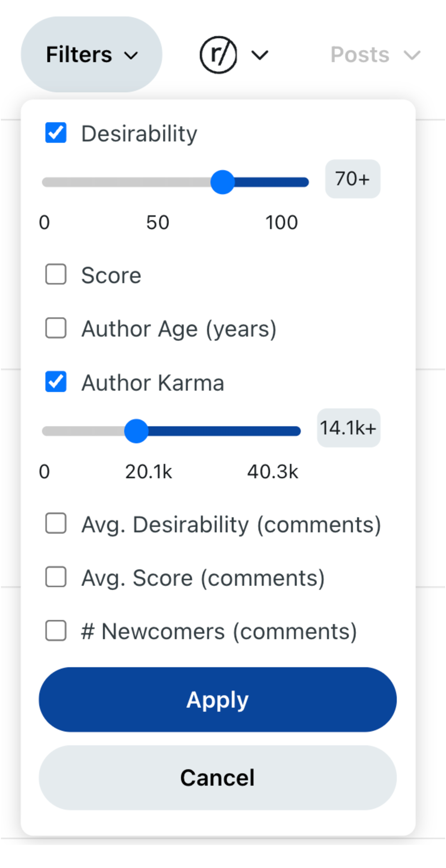Expand the subreddit selector chevron
Screen dimensions: 446x868
[x=260, y=55]
